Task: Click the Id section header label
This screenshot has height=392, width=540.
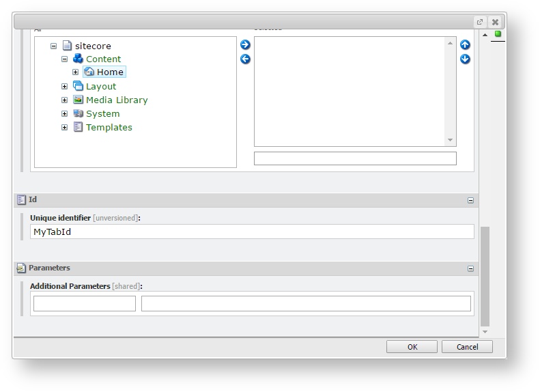Action: (x=33, y=199)
